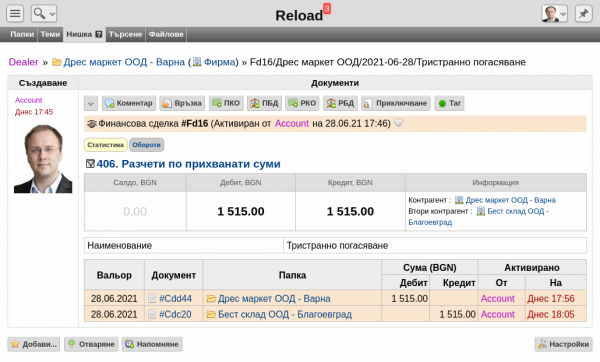Open the Приключване closing action
The image size is (600, 362).
(x=396, y=103)
